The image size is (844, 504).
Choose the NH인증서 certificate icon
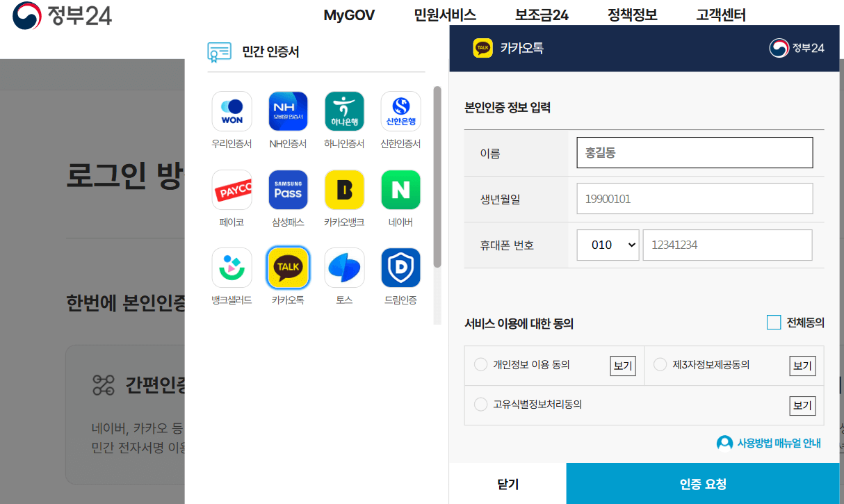[x=288, y=111]
